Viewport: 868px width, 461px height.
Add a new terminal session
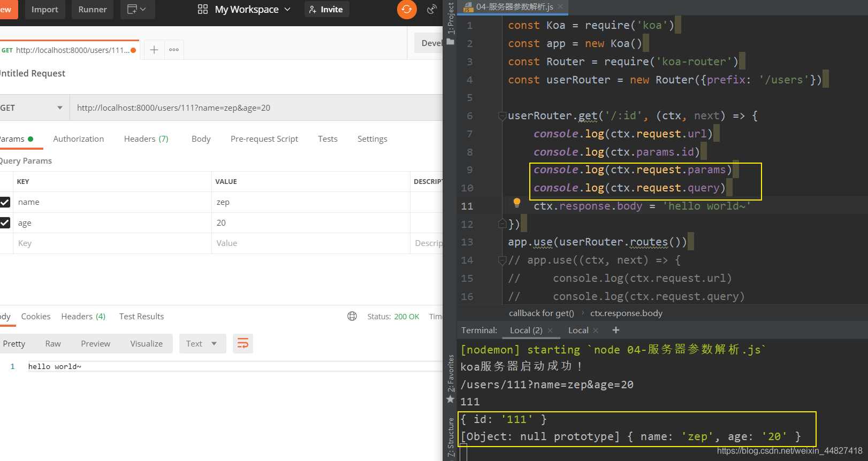[616, 330]
